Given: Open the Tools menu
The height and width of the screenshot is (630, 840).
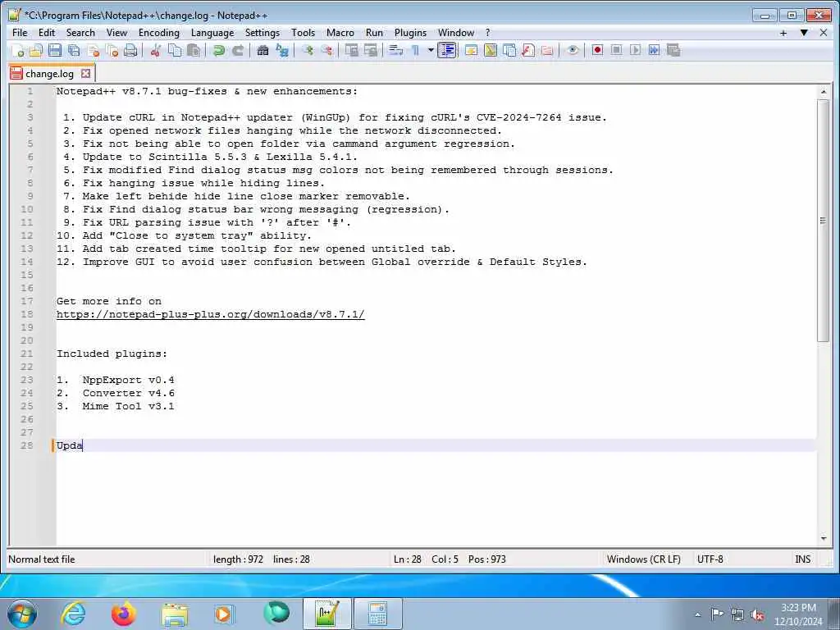Looking at the screenshot, I should (x=304, y=33).
